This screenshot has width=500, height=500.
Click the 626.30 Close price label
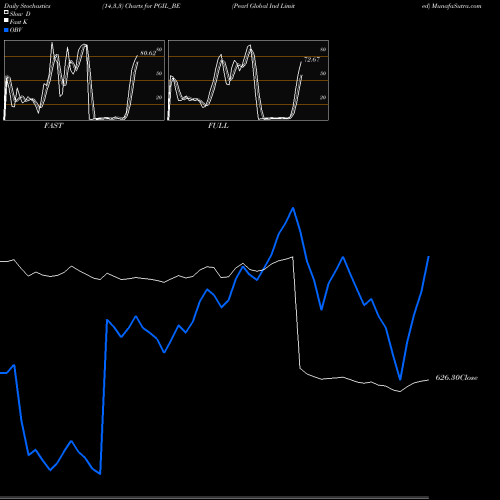[457, 378]
